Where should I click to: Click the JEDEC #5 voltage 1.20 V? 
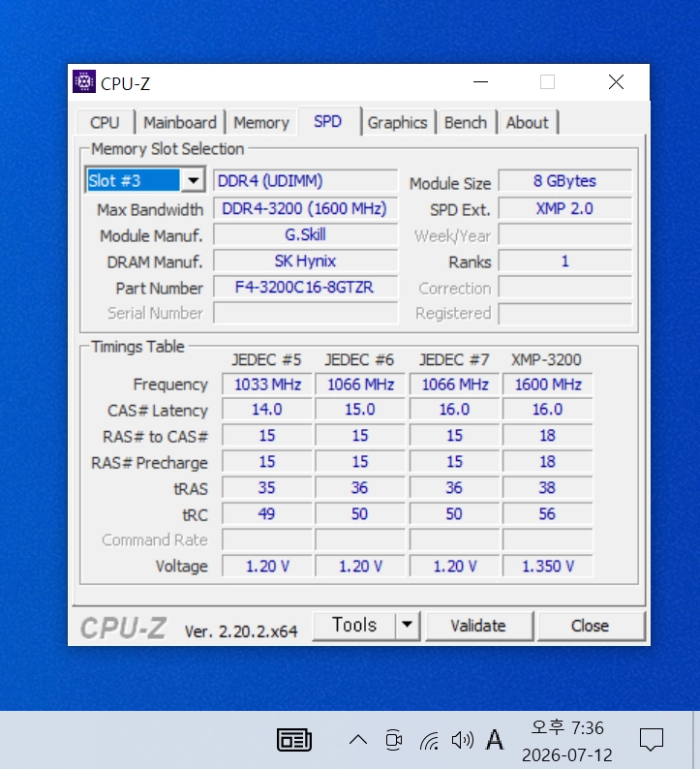[267, 567]
